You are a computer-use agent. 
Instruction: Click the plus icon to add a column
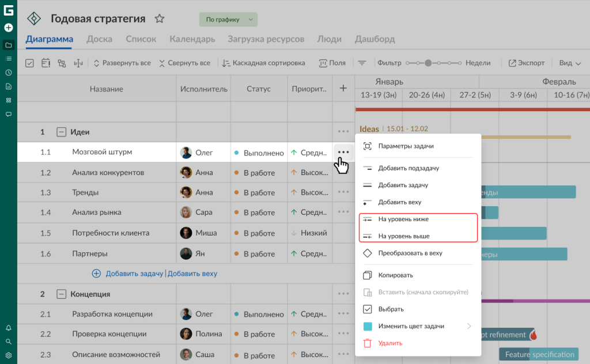(x=343, y=89)
